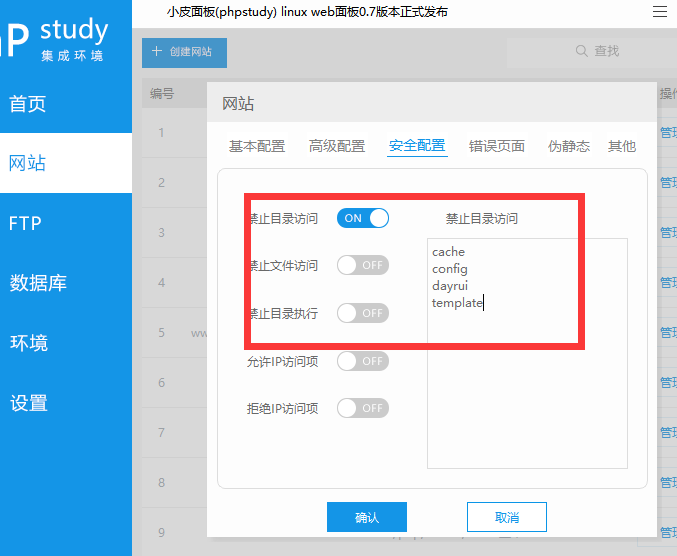Click the 编号 column header
The image size is (677, 556).
click(162, 93)
